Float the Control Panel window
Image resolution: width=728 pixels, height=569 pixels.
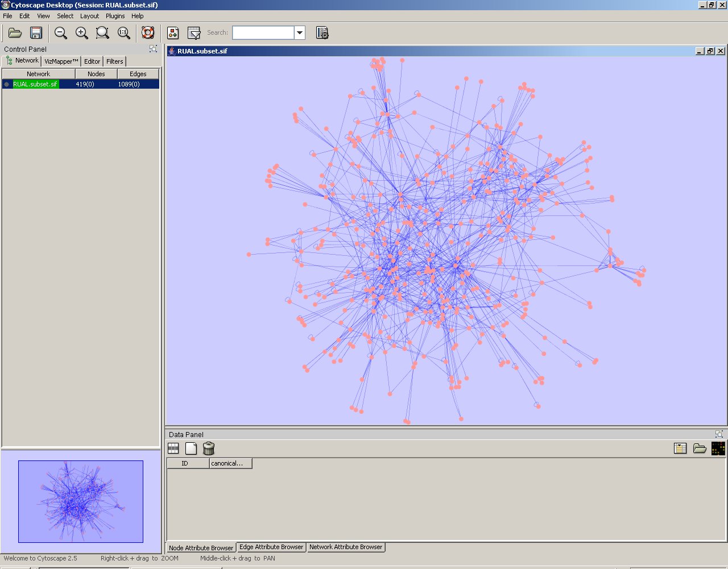click(153, 49)
